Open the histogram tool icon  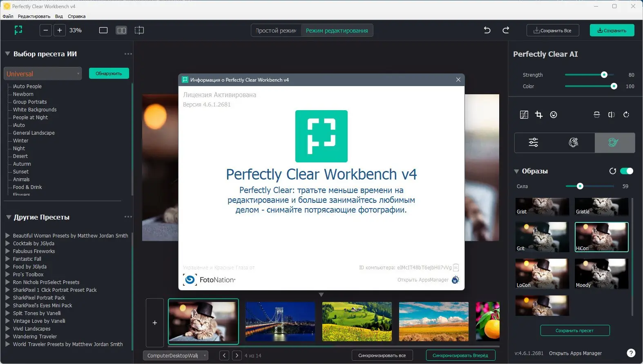pyautogui.click(x=524, y=115)
